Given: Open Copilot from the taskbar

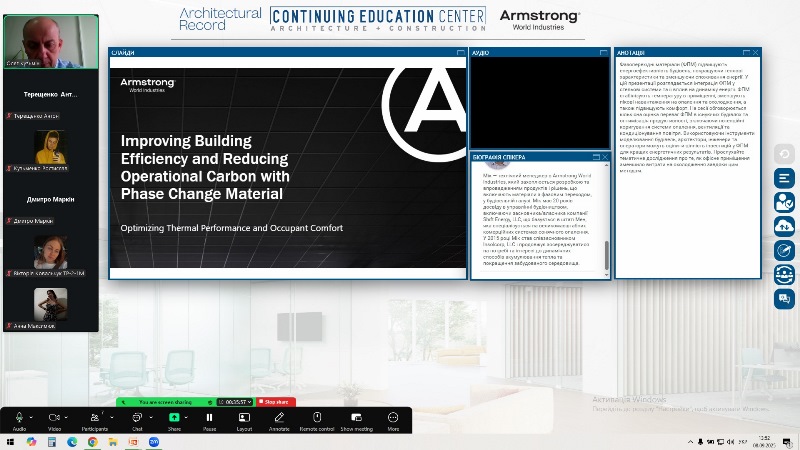Looking at the screenshot, I should click(x=31, y=442).
